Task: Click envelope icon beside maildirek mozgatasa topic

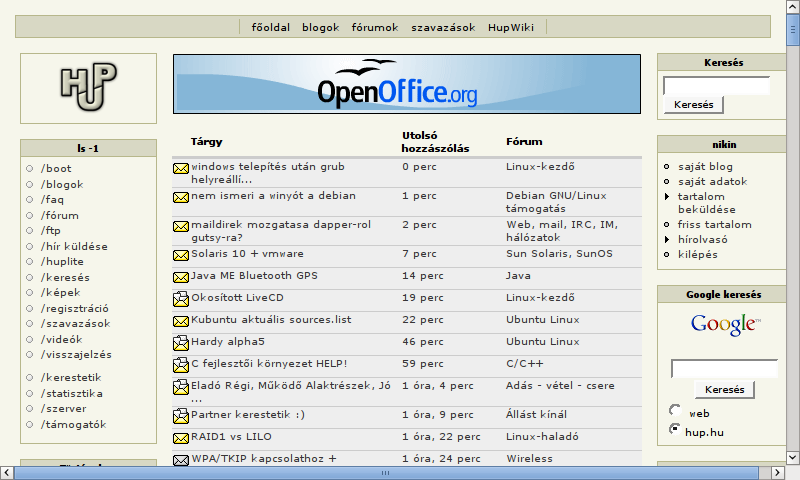Action: (x=181, y=226)
